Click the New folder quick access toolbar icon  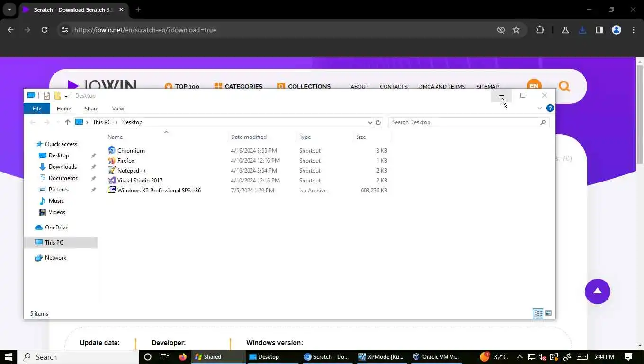pos(57,96)
